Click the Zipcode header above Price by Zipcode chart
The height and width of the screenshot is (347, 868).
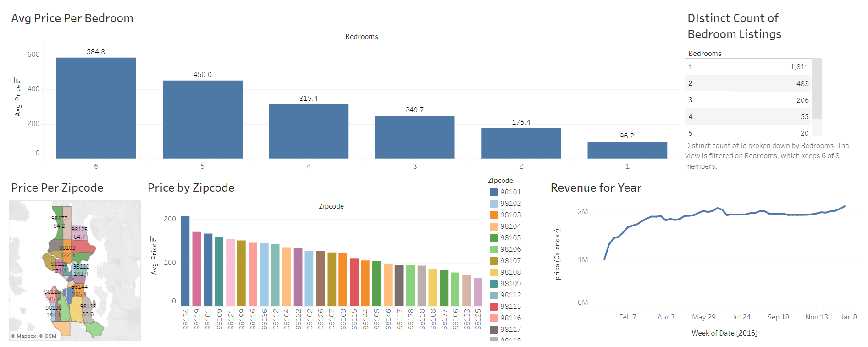331,206
